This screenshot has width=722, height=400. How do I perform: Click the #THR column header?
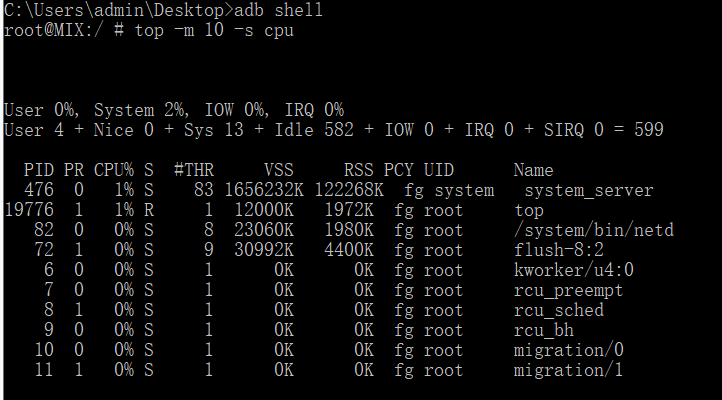click(193, 170)
